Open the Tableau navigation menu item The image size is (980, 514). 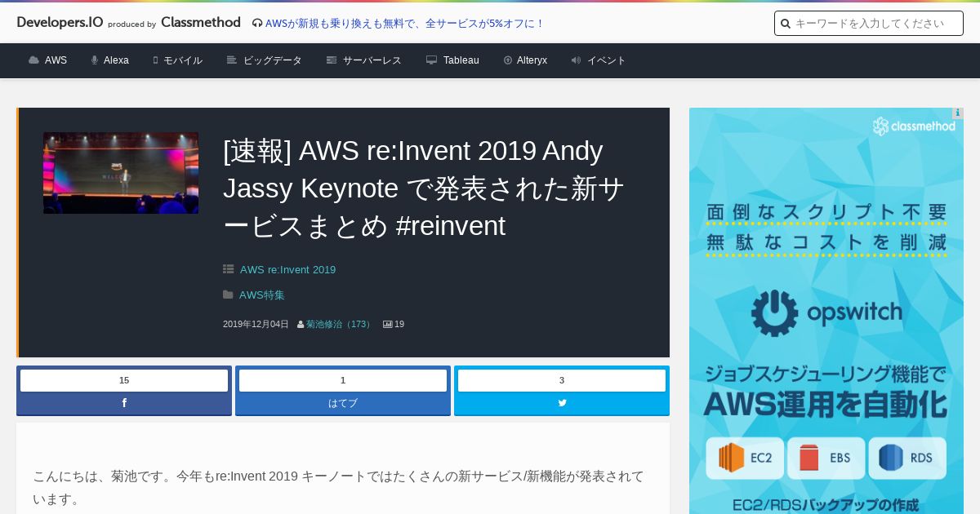[461, 60]
